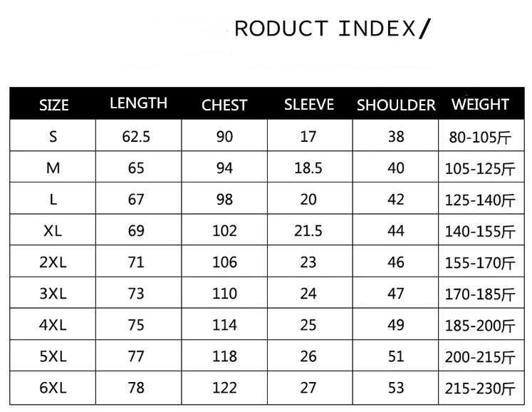Select the S size cell
This screenshot has width=532, height=412.
(x=53, y=137)
